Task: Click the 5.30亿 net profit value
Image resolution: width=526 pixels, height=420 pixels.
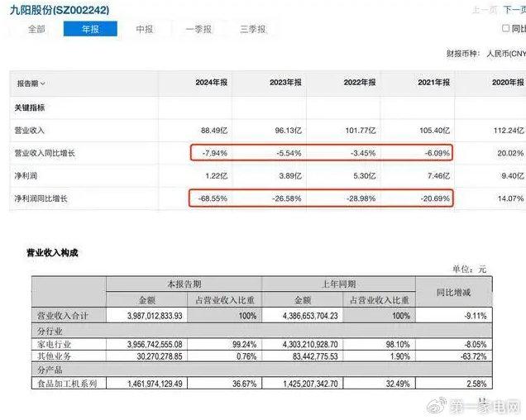Action: click(365, 176)
